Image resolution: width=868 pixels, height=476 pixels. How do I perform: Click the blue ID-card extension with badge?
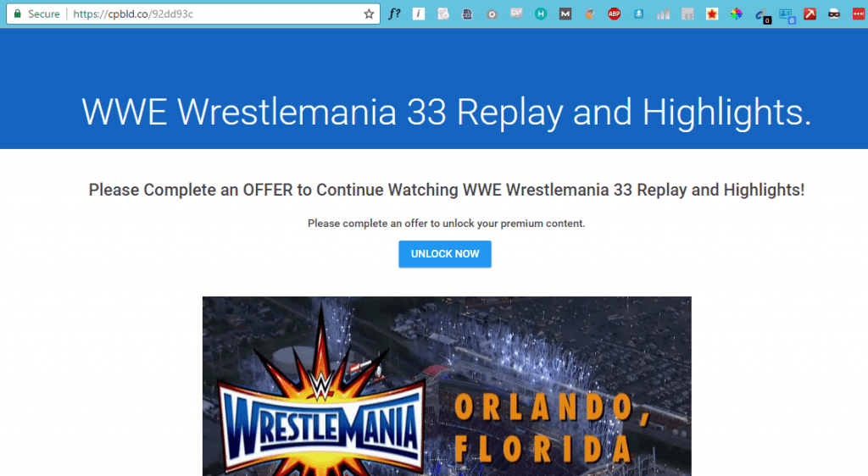point(787,15)
